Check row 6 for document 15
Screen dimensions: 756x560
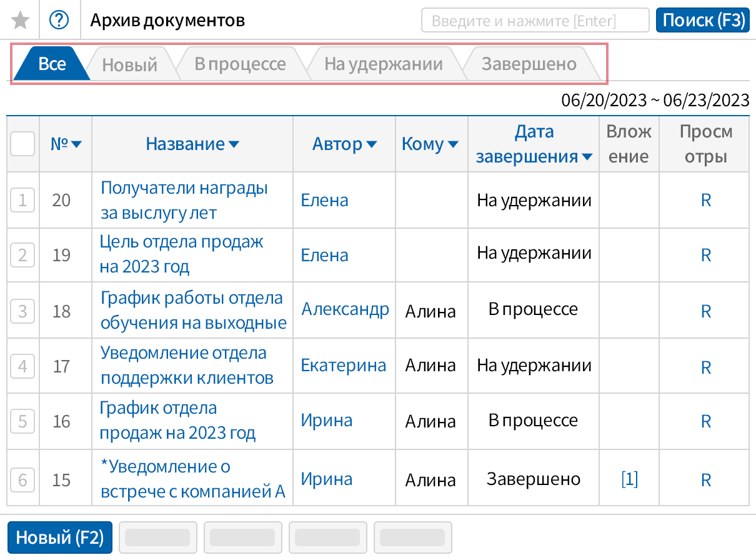pos(22,479)
